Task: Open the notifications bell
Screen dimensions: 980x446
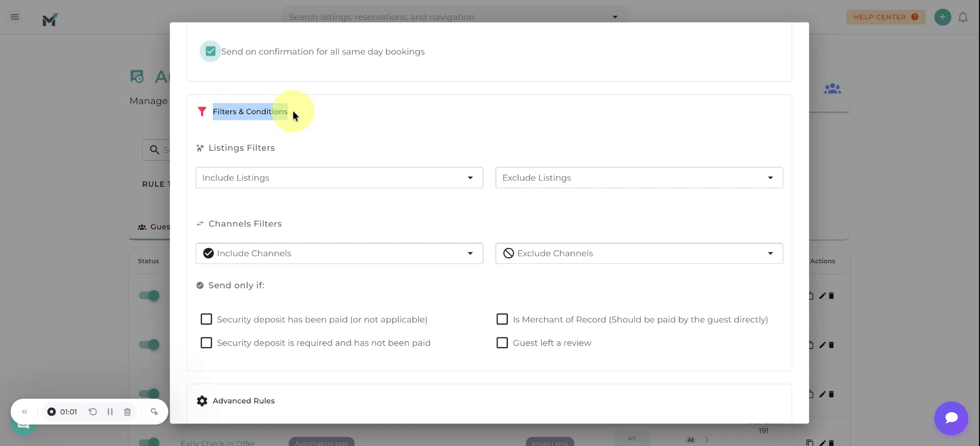Action: pyautogui.click(x=963, y=17)
